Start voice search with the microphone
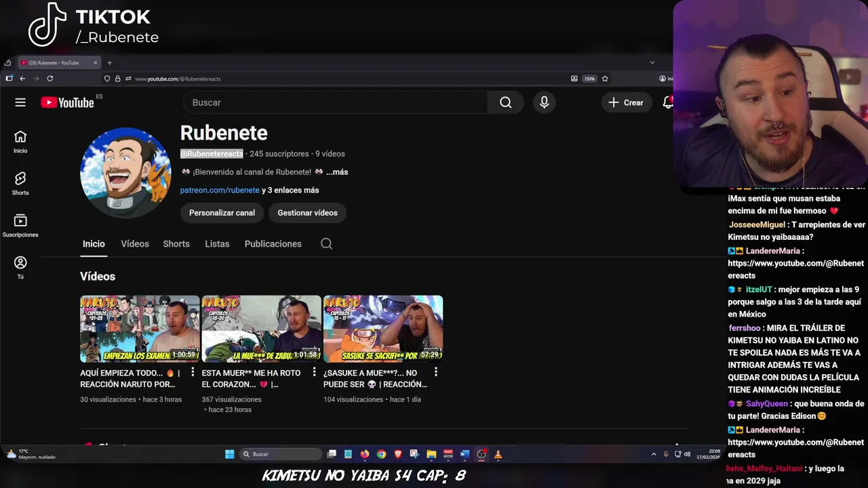Image resolution: width=868 pixels, height=488 pixels. (544, 102)
